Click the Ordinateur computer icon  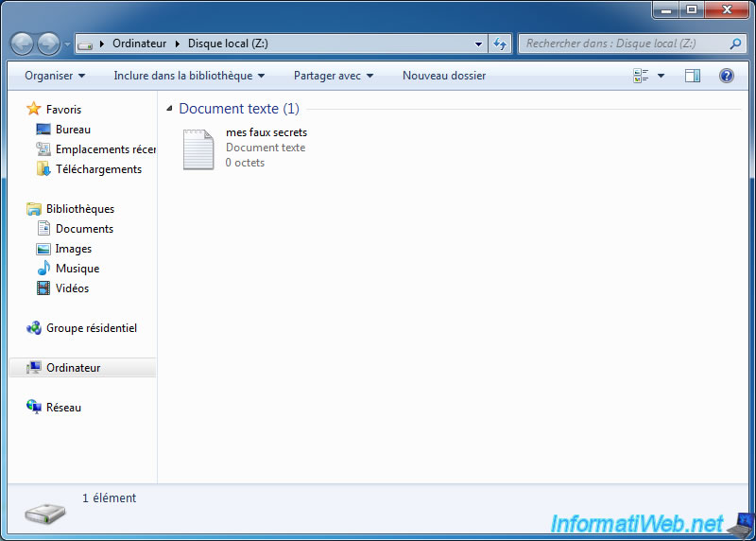click(33, 367)
